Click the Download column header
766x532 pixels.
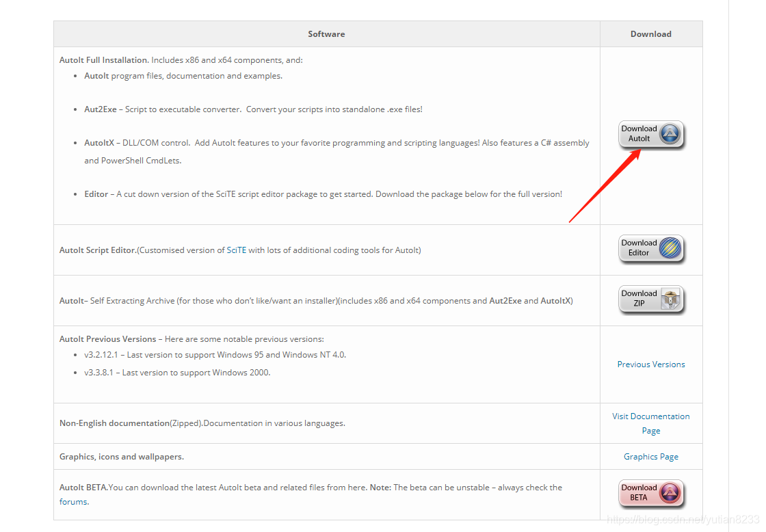click(x=650, y=34)
